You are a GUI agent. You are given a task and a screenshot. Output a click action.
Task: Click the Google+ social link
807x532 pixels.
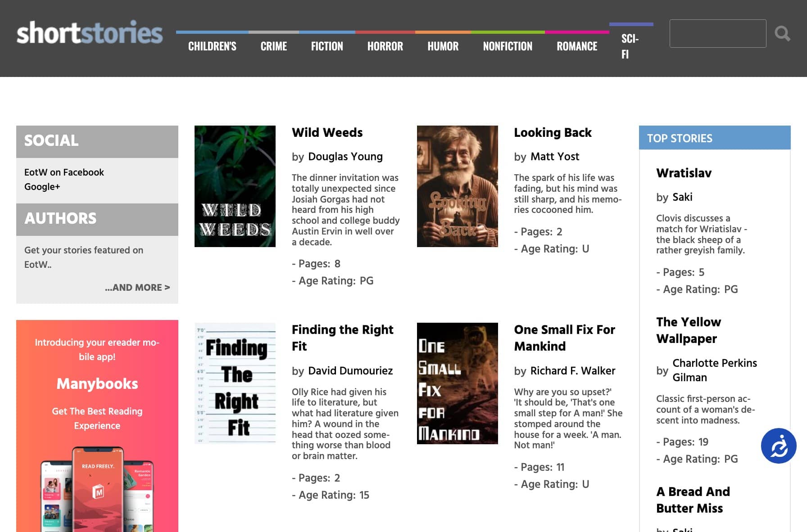click(42, 187)
